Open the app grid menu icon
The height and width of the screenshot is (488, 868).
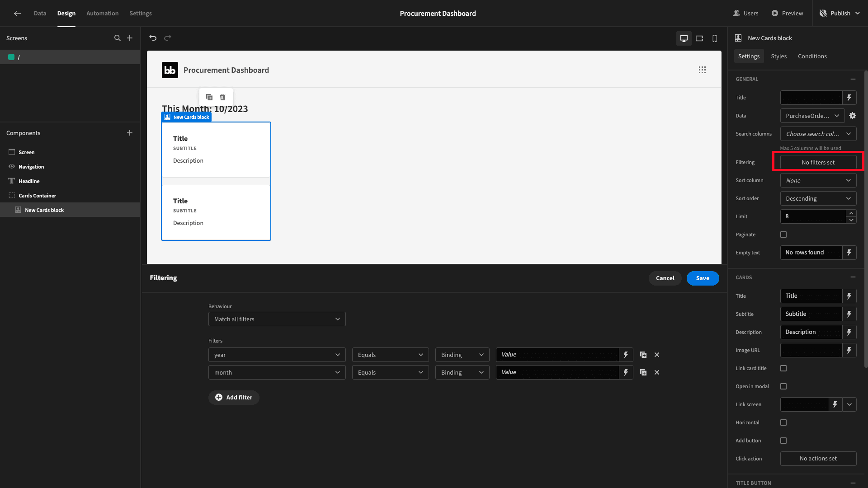coord(702,70)
